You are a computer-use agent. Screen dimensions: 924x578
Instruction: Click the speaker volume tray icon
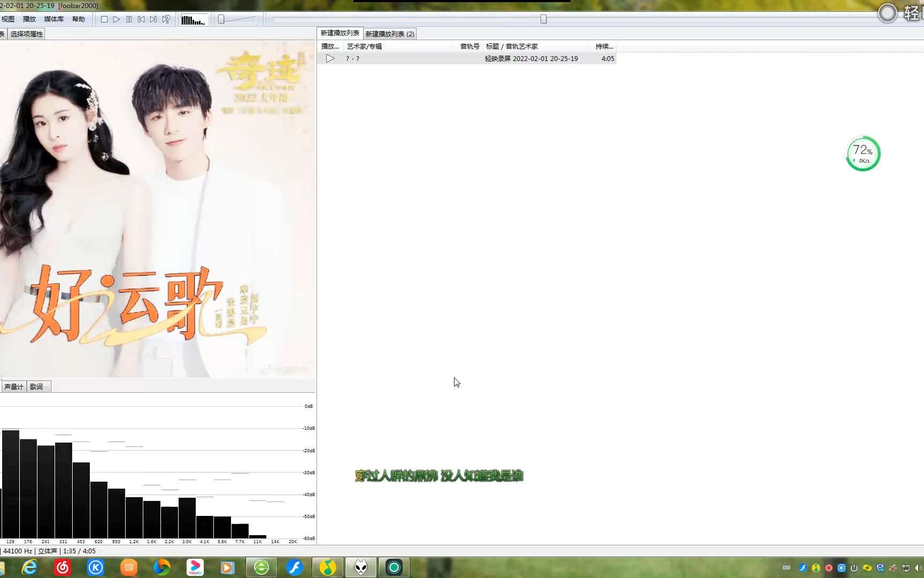pyautogui.click(x=919, y=568)
